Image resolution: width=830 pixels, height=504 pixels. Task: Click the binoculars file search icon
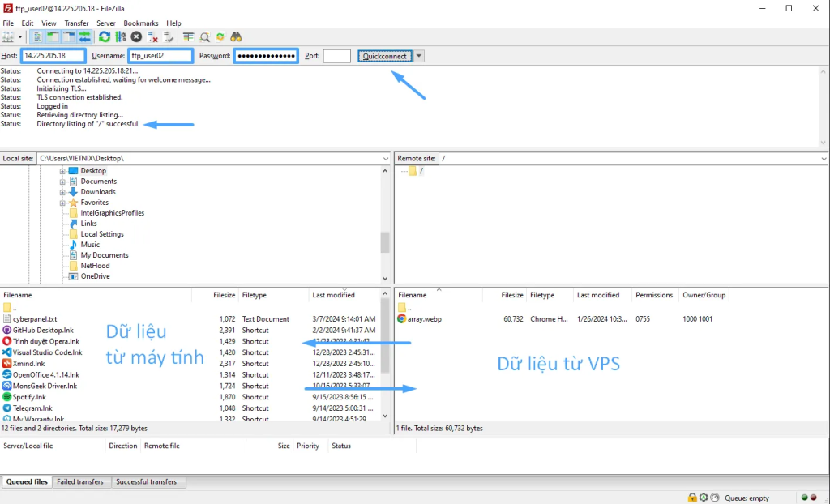pyautogui.click(x=236, y=37)
